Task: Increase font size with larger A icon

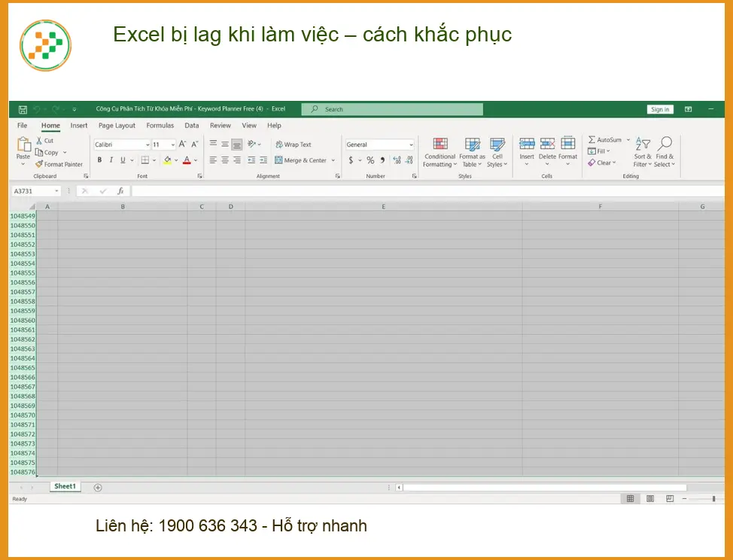Action: [x=182, y=145]
